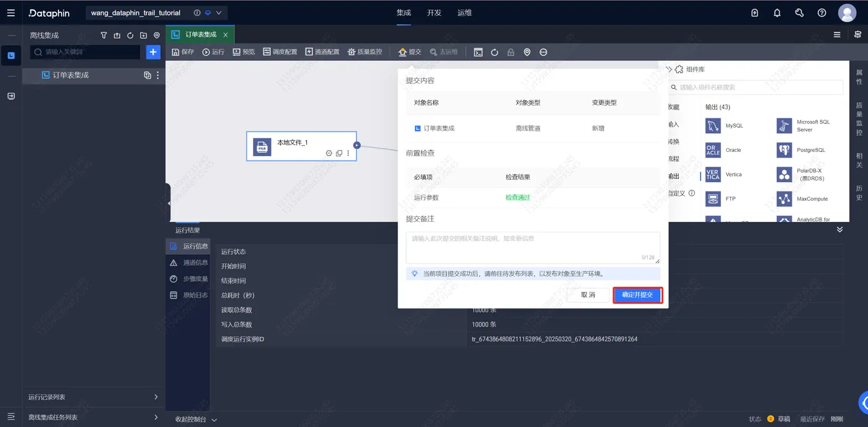This screenshot has height=427, width=868.
Task: Open 质量监控 from the toolbar
Action: coord(365,52)
